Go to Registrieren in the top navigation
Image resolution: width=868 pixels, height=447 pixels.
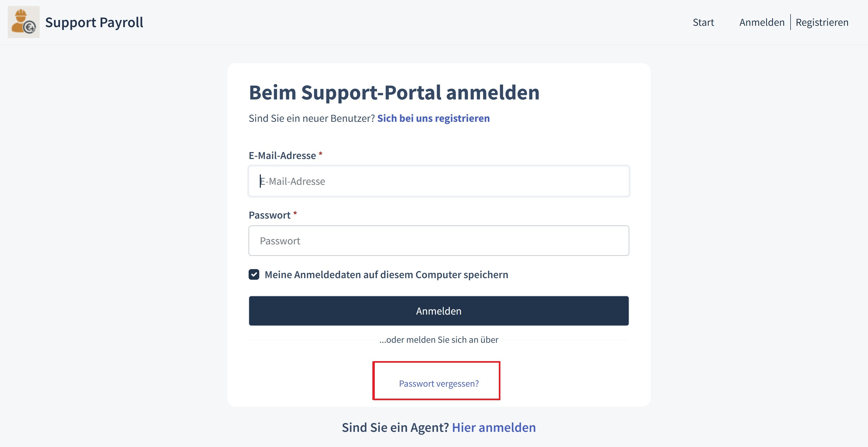(821, 22)
